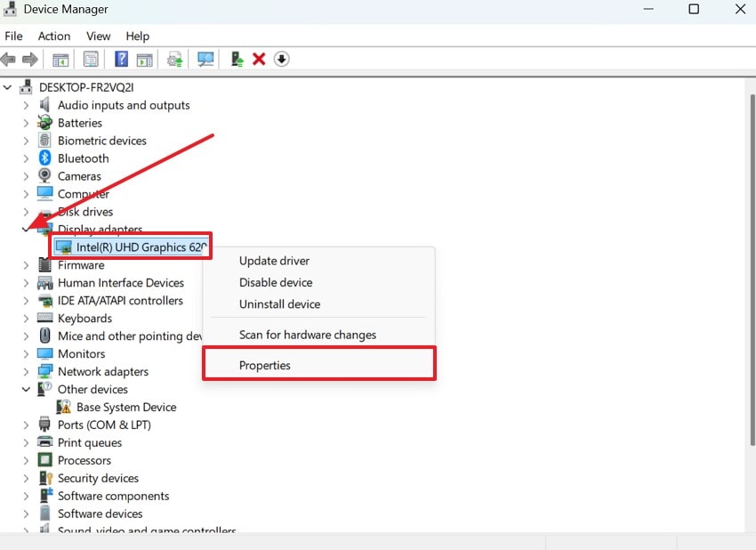Toggle the action pane toolbar icon
756x550 pixels.
(x=145, y=60)
